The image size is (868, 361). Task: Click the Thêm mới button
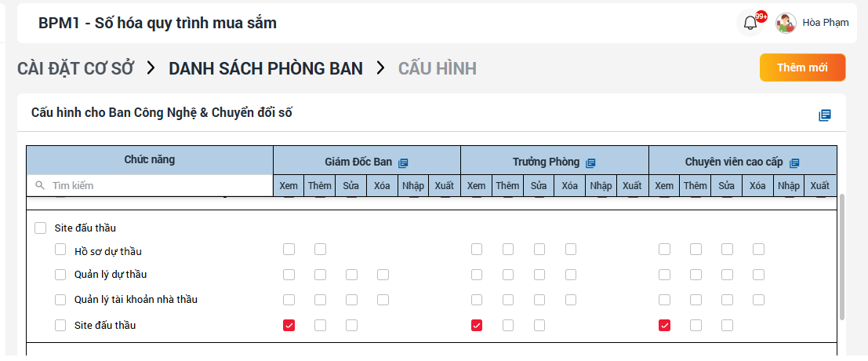pyautogui.click(x=802, y=67)
